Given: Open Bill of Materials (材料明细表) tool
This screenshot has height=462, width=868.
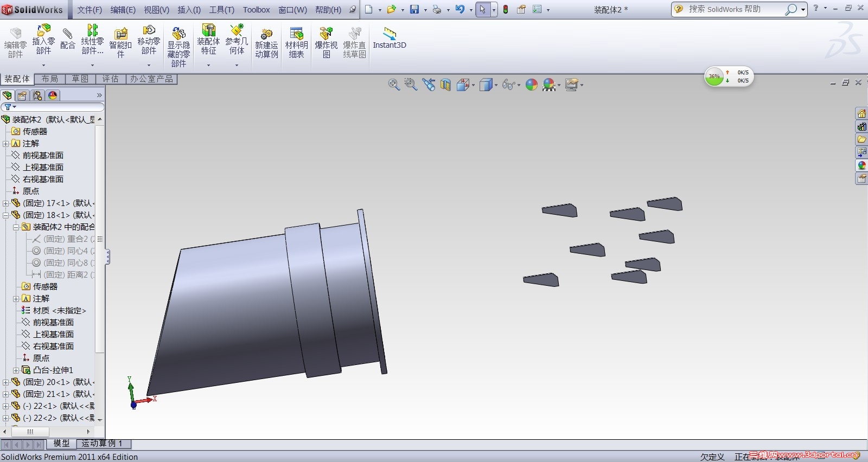Looking at the screenshot, I should click(x=296, y=42).
